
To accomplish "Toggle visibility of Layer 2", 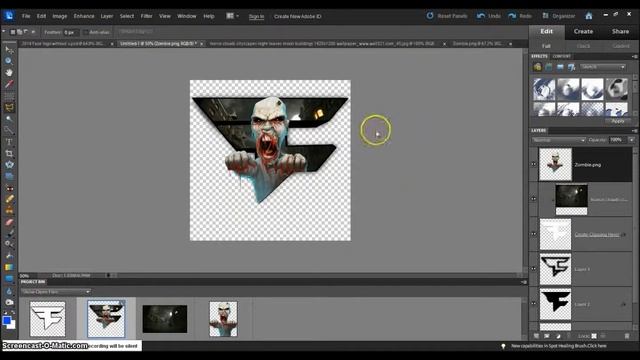I will pyautogui.click(x=533, y=303).
